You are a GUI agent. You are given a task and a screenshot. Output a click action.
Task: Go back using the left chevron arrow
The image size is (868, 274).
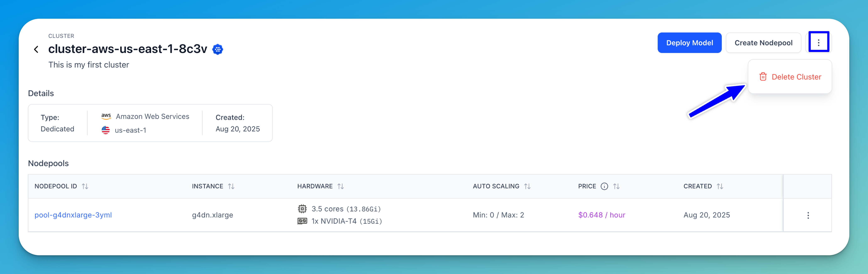point(36,49)
